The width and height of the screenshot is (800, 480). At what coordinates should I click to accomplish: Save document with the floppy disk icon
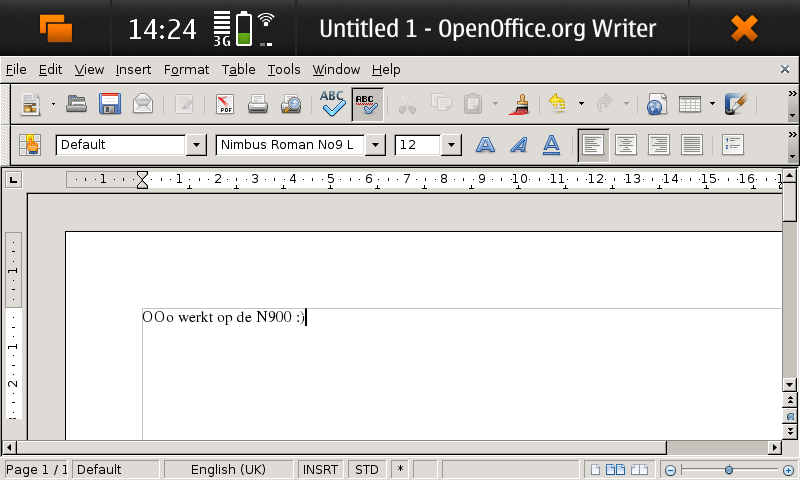(110, 104)
